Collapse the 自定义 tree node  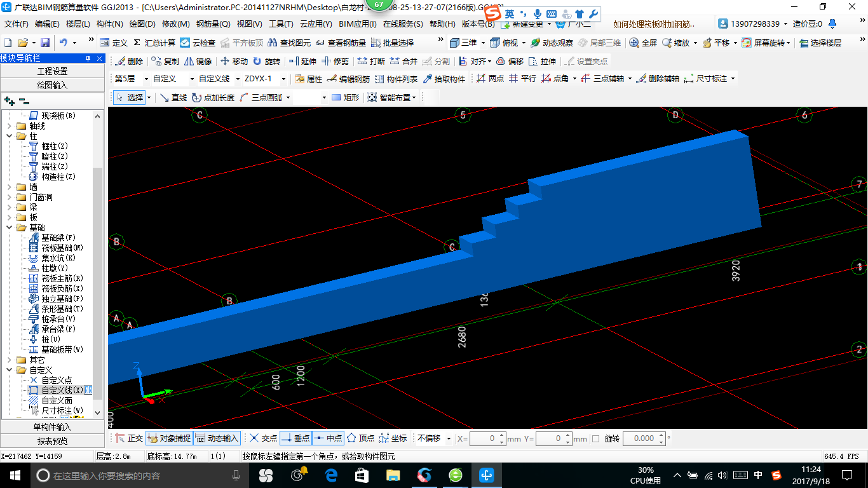click(x=10, y=370)
